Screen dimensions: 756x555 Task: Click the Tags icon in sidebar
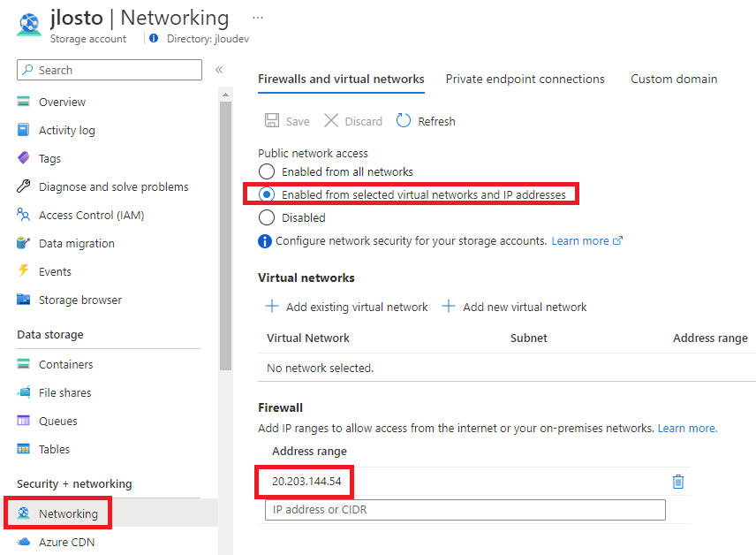click(x=23, y=158)
